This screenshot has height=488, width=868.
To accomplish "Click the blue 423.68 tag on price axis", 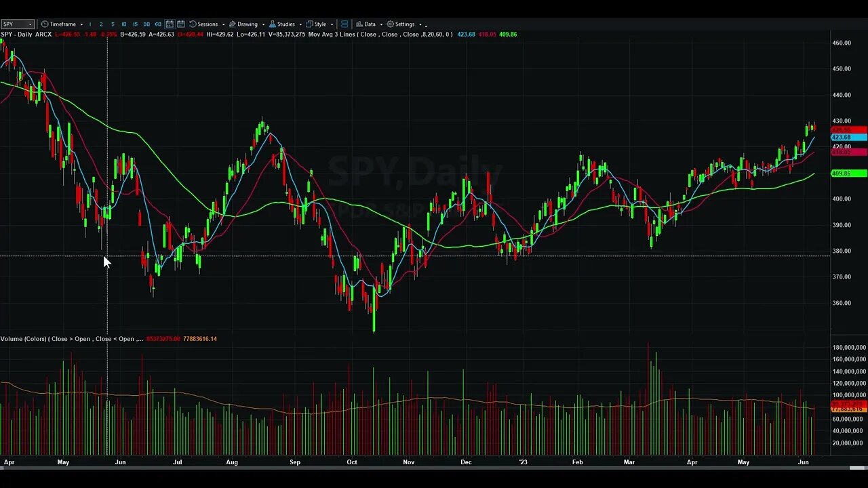I will 849,138.
